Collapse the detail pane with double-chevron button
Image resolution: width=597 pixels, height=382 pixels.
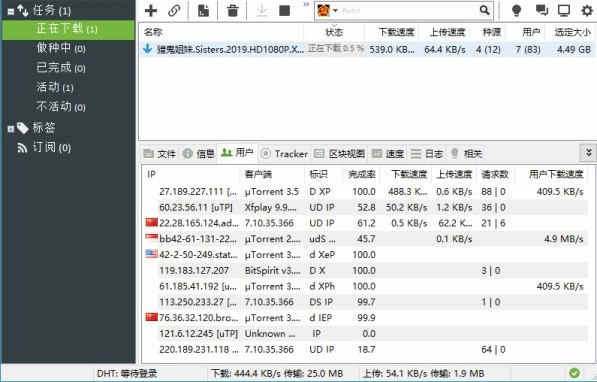588,153
